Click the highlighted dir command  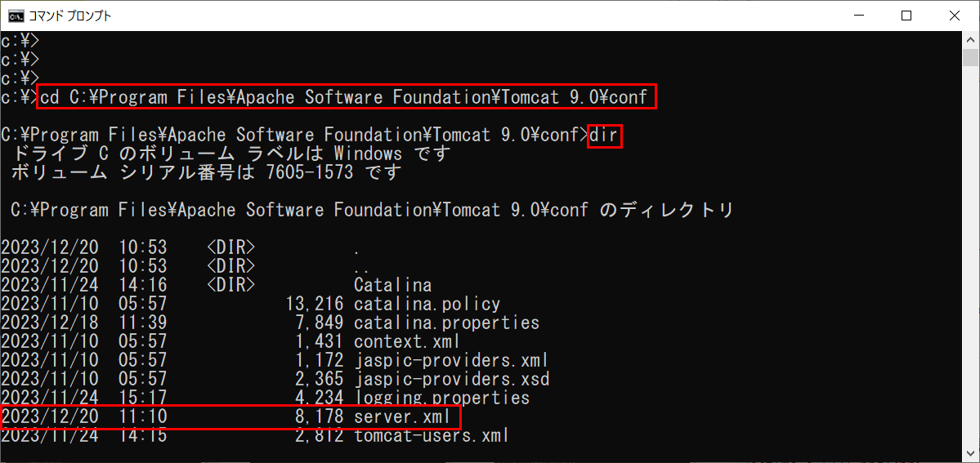pos(604,135)
